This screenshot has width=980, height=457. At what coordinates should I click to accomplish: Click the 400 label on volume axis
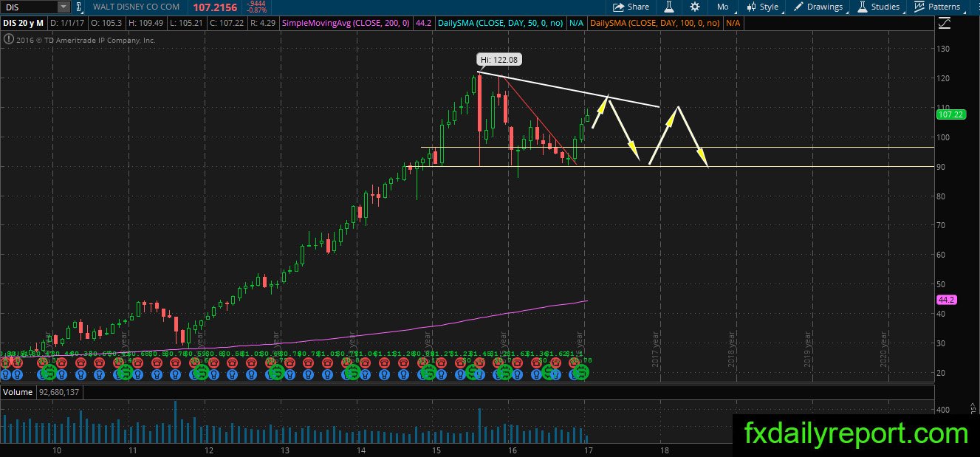click(945, 410)
